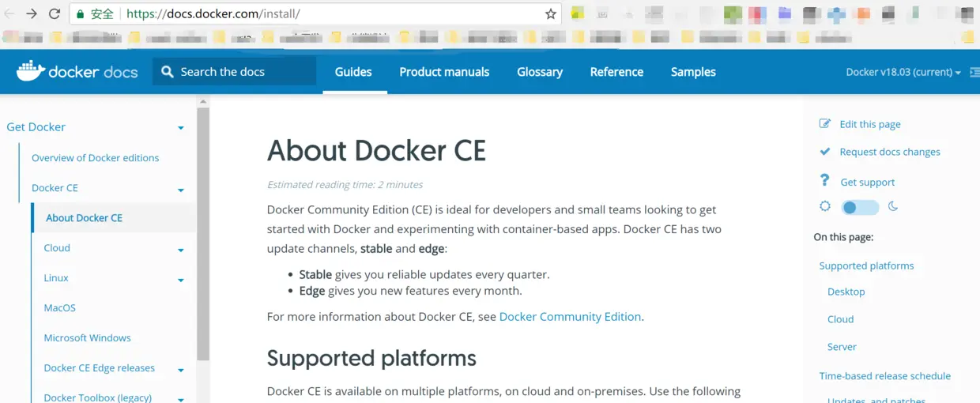Image resolution: width=980 pixels, height=403 pixels.
Task: Bookmark this page with the star icon
Action: click(x=551, y=13)
